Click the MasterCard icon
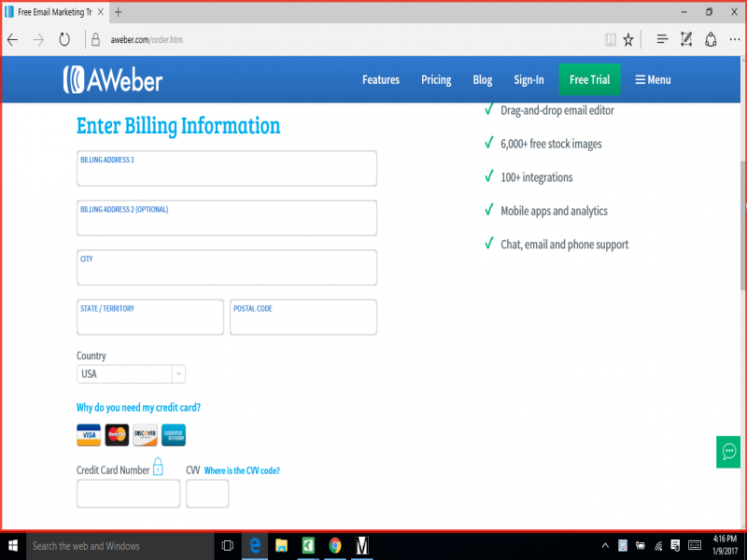The width and height of the screenshot is (747, 560). click(117, 435)
